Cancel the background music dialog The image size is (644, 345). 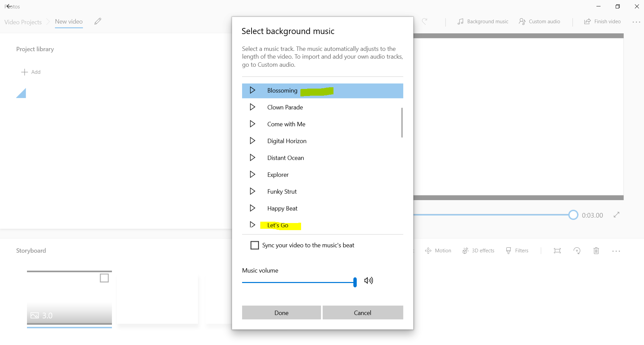coord(363,313)
